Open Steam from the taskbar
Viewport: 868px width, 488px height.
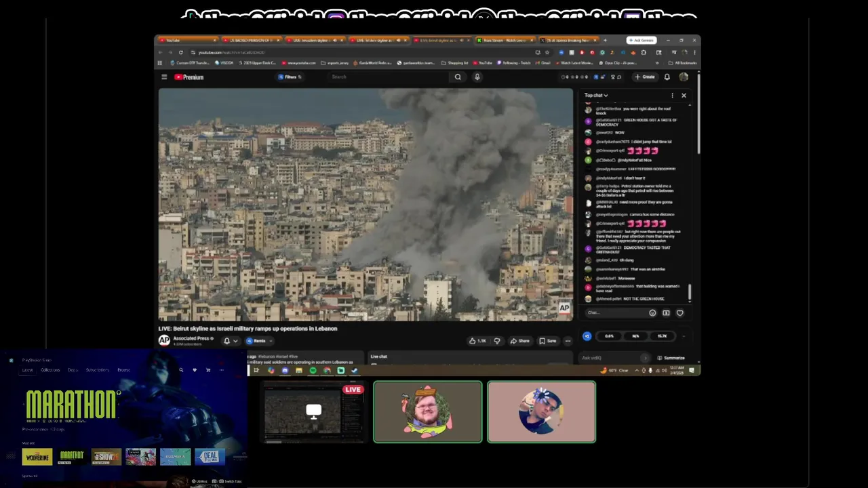tap(354, 371)
